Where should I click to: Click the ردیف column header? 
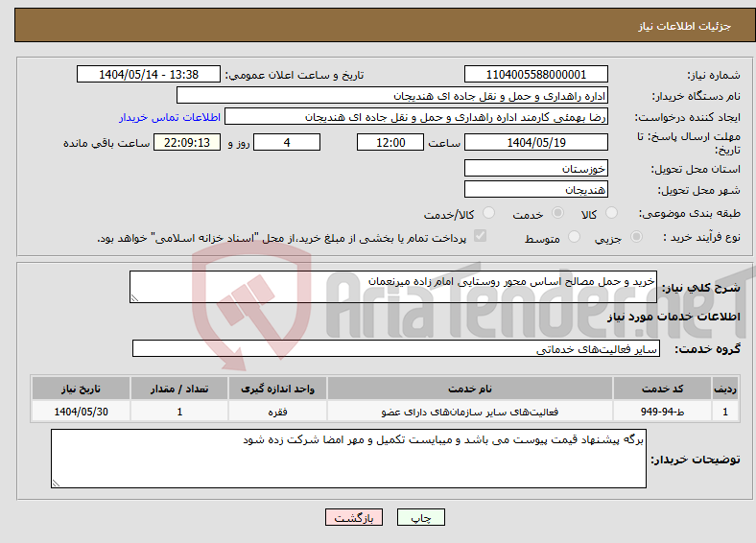click(725, 389)
